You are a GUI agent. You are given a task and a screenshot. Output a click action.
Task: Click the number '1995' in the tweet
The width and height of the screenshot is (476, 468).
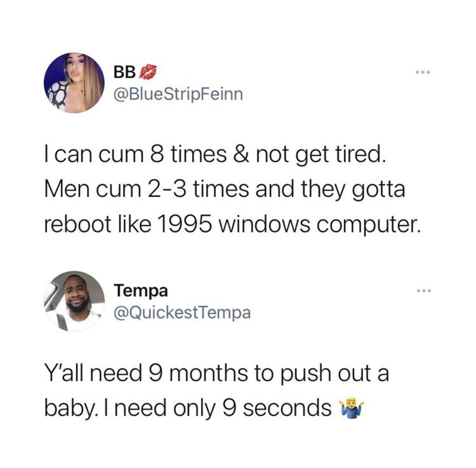coord(183,224)
